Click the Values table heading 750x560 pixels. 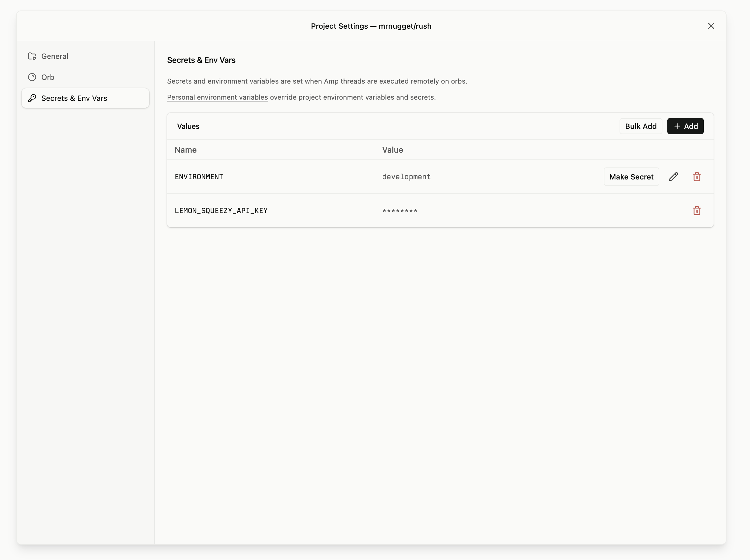click(x=188, y=126)
